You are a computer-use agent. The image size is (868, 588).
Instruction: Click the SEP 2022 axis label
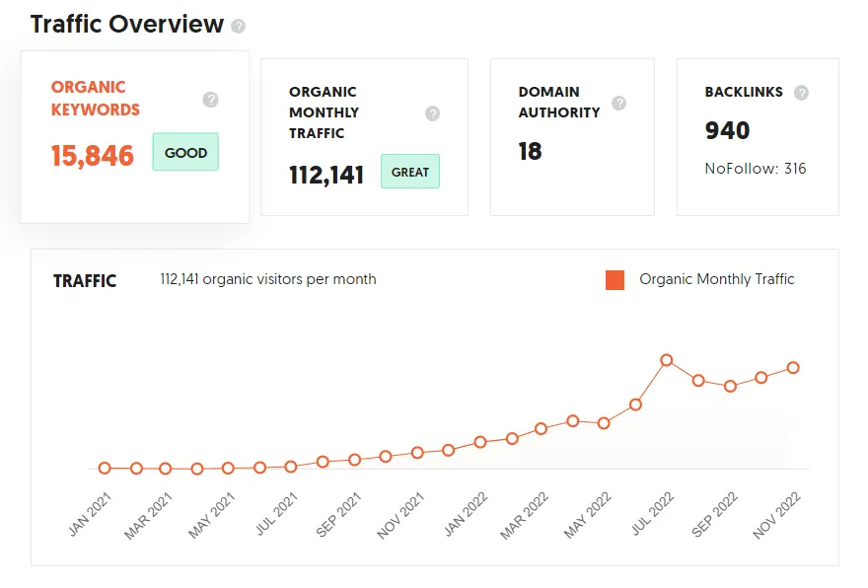[715, 515]
